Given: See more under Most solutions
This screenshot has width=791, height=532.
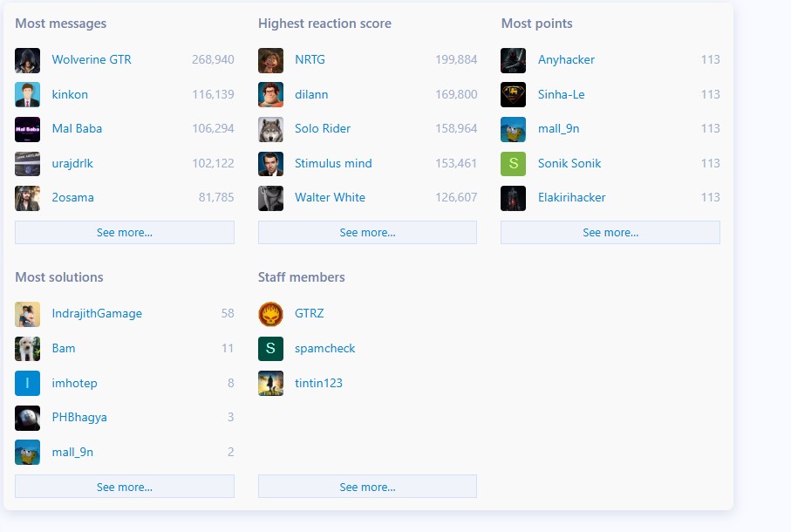Looking at the screenshot, I should pos(125,487).
